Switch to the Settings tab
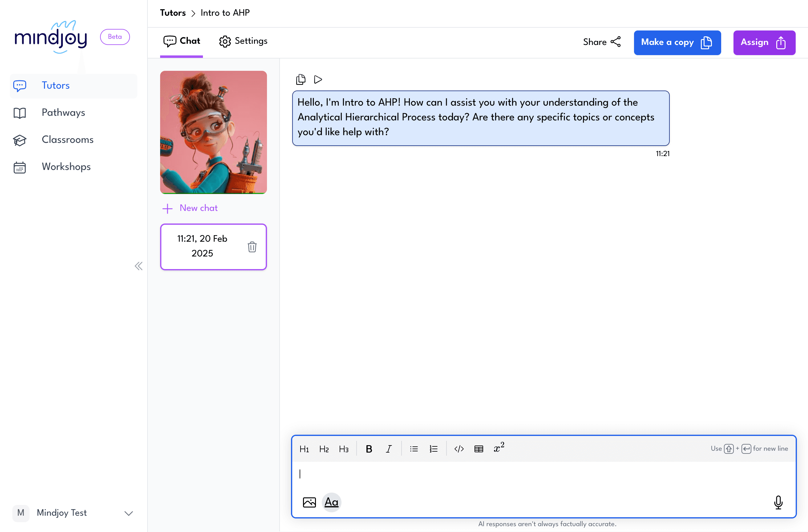Image resolution: width=808 pixels, height=532 pixels. pyautogui.click(x=244, y=41)
